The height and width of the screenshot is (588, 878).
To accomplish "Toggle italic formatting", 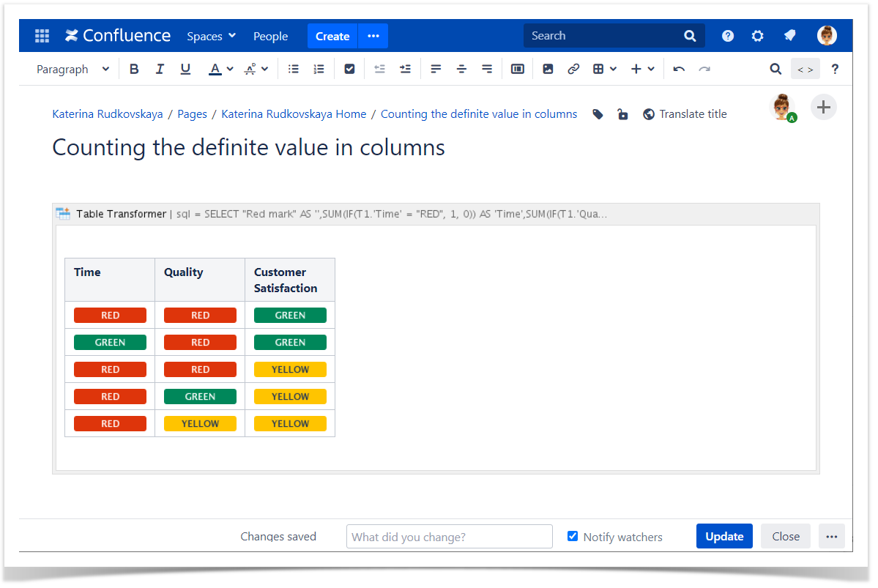I will coord(160,69).
